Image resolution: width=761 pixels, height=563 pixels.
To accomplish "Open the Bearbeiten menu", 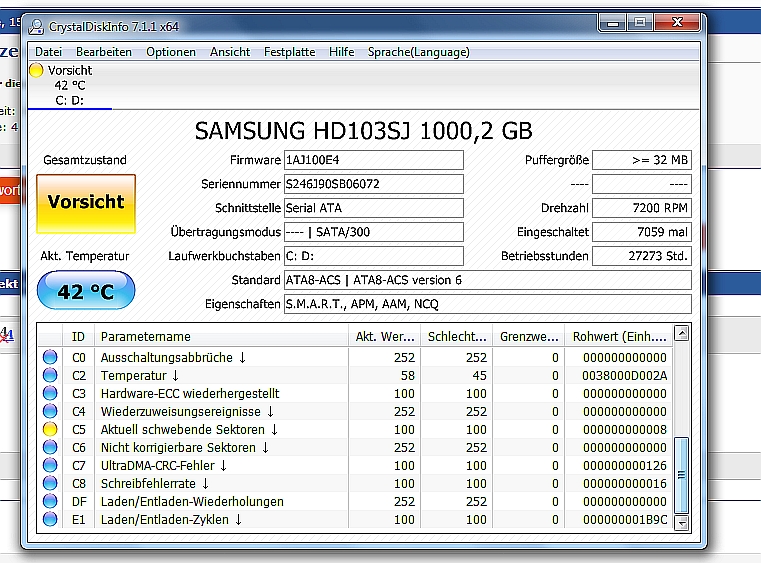I will tap(104, 52).
